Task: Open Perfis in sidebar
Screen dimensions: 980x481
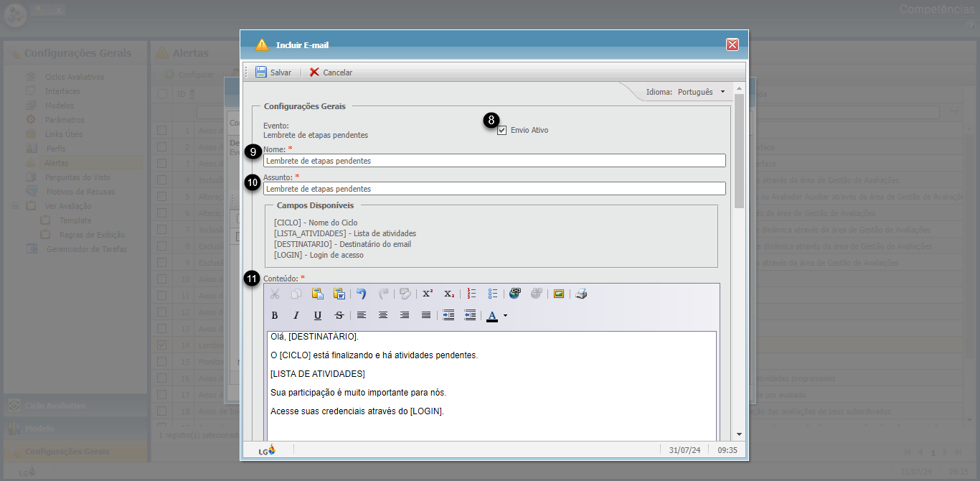Action: tap(56, 149)
